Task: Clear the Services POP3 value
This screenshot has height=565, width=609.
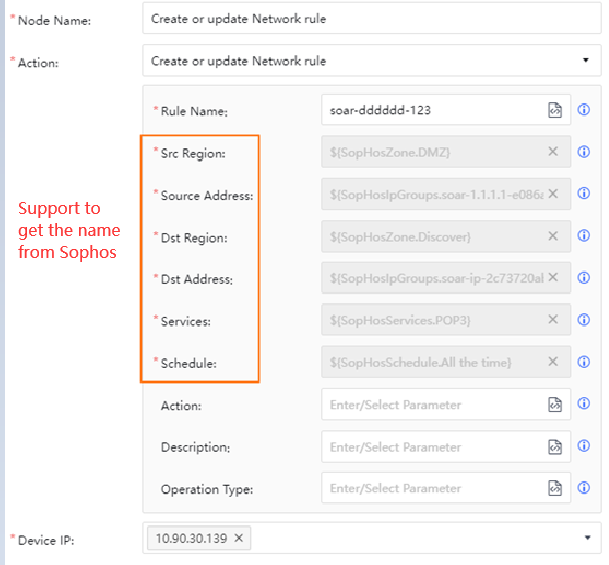Action: [553, 320]
